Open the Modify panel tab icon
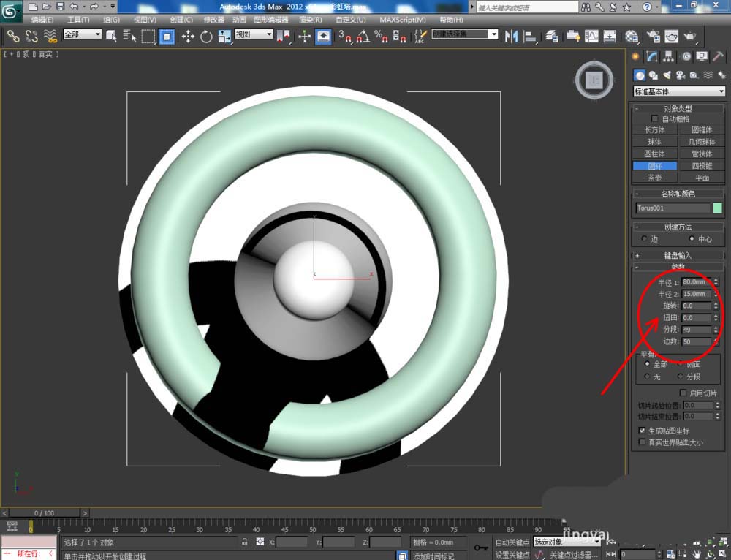Image resolution: width=731 pixels, height=560 pixels. [x=651, y=56]
